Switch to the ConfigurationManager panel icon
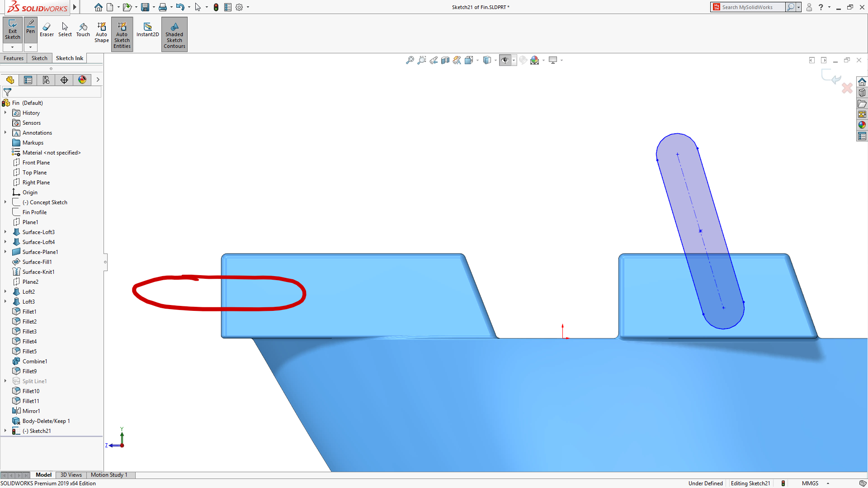The width and height of the screenshot is (868, 488). [x=46, y=80]
